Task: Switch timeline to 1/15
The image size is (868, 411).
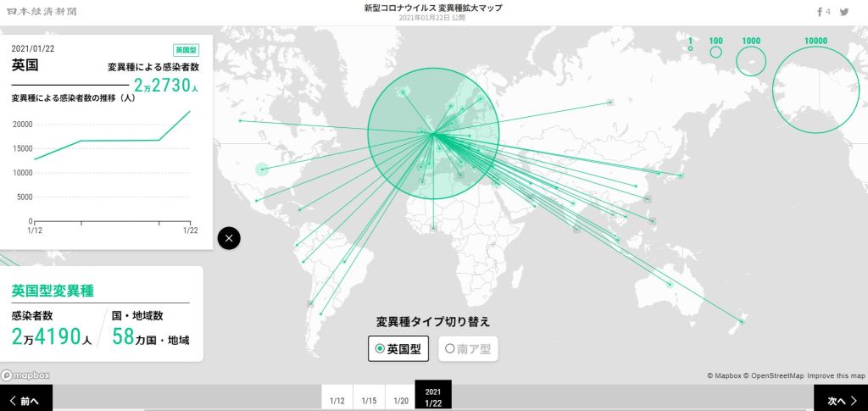Action: [369, 401]
